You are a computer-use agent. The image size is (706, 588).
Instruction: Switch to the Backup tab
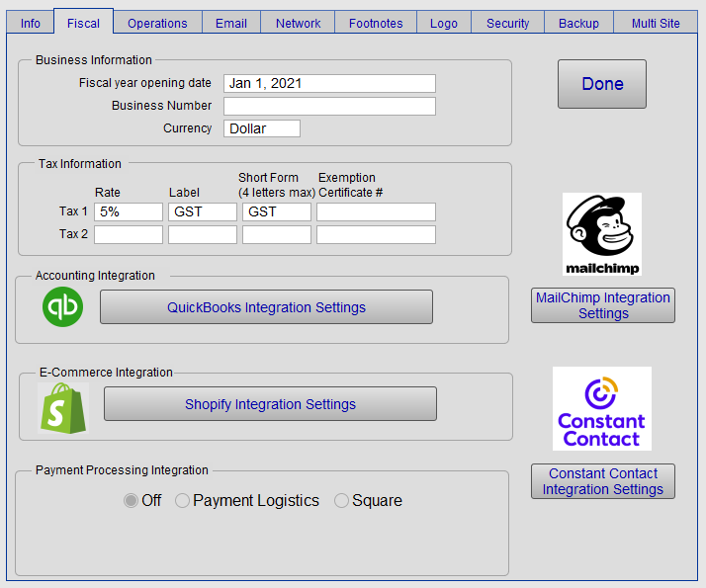(x=578, y=23)
